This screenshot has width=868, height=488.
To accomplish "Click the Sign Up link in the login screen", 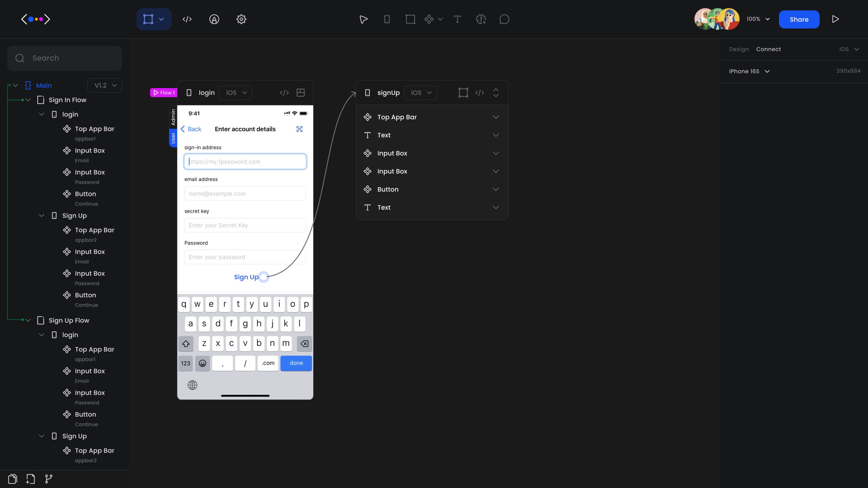I will [246, 277].
